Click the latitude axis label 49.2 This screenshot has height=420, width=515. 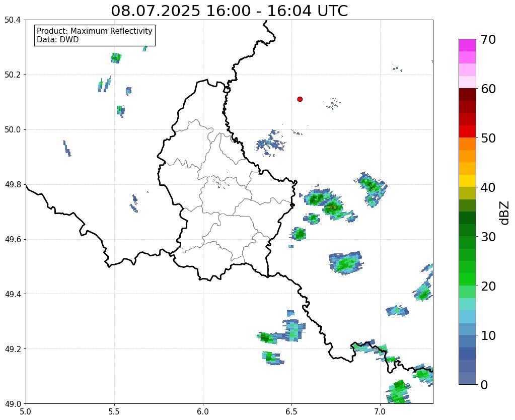[x=13, y=349]
